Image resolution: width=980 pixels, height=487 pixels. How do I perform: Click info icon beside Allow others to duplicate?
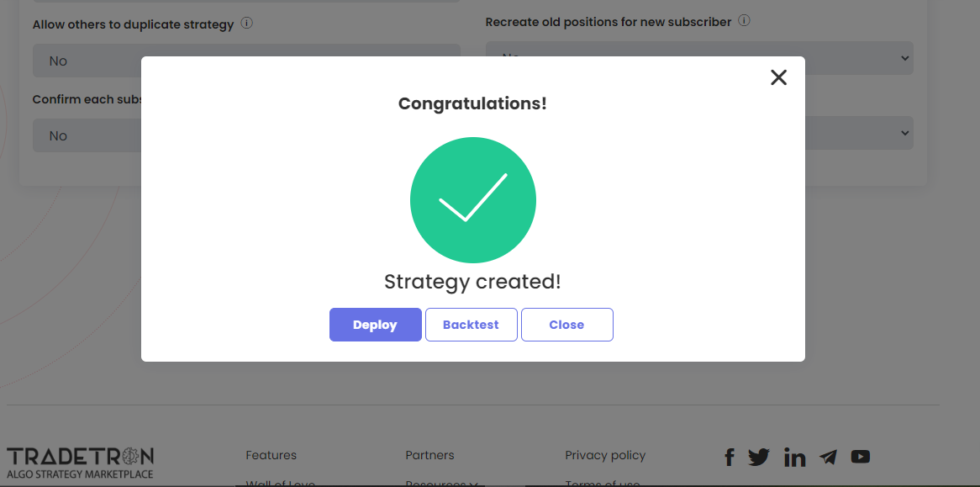click(x=247, y=24)
